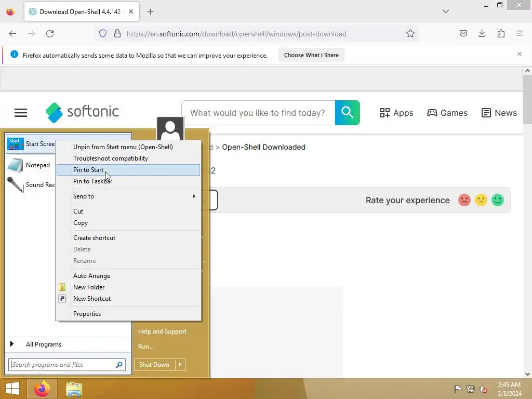Image resolution: width=532 pixels, height=399 pixels.
Task: Focus the Softonic search field
Action: [258, 113]
